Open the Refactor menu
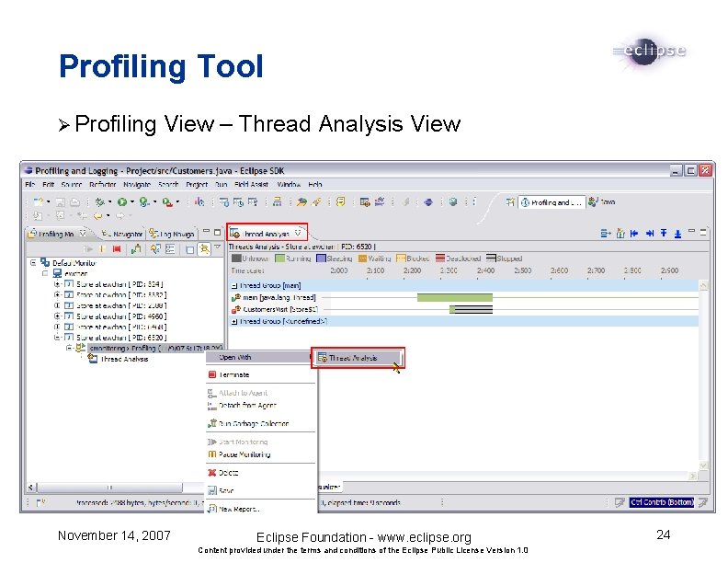Screen dimensions: 728x563 pos(103,184)
